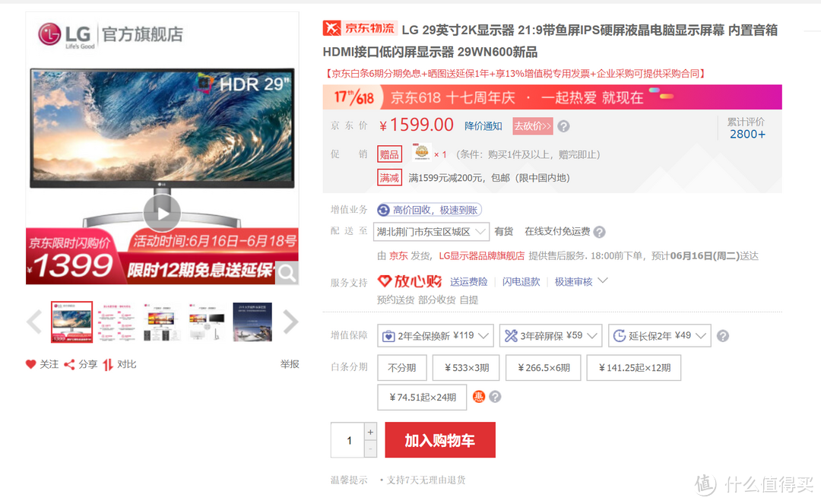Open 3年碎屏保 ¥59 dropdown
This screenshot has width=821, height=504.
(551, 335)
